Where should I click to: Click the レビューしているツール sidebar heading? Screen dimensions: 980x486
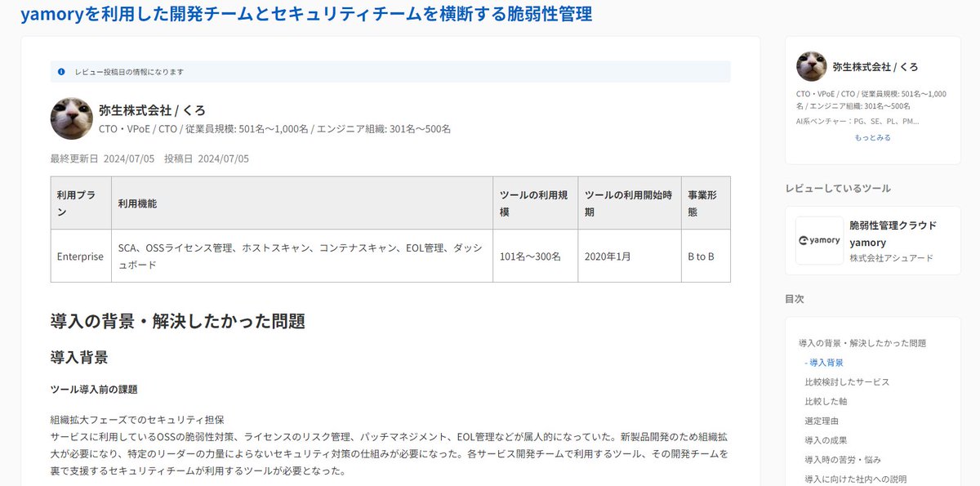838,189
